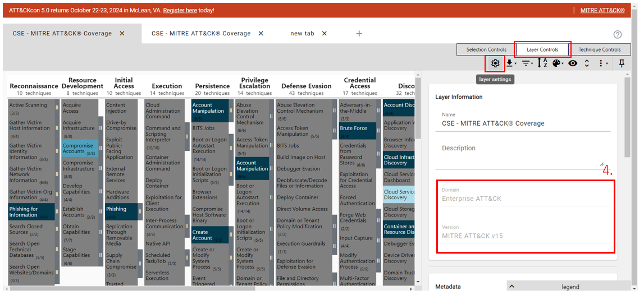The width and height of the screenshot is (644, 299).
Task: Click the pin toolbar pushpin icon
Action: pyautogui.click(x=622, y=63)
